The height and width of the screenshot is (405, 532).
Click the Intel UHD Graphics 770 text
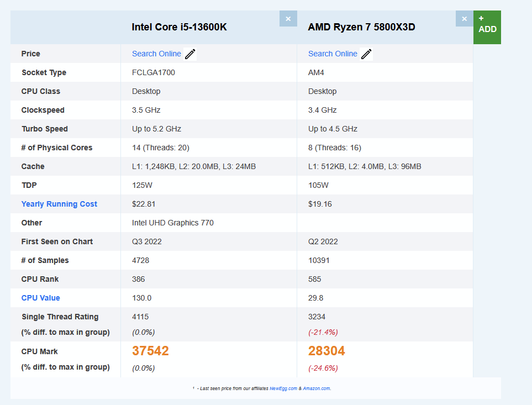(x=173, y=223)
